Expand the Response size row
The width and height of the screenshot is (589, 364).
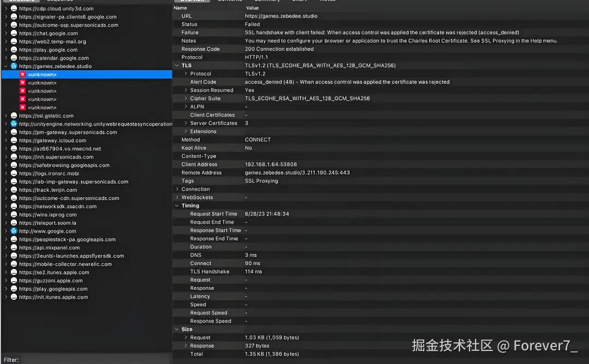click(x=185, y=345)
